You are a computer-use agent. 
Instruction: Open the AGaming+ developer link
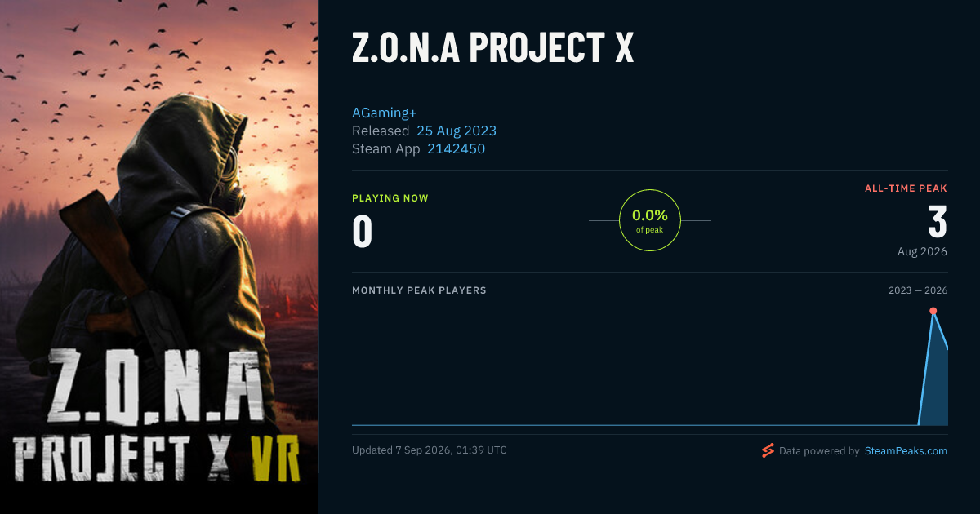tap(385, 113)
